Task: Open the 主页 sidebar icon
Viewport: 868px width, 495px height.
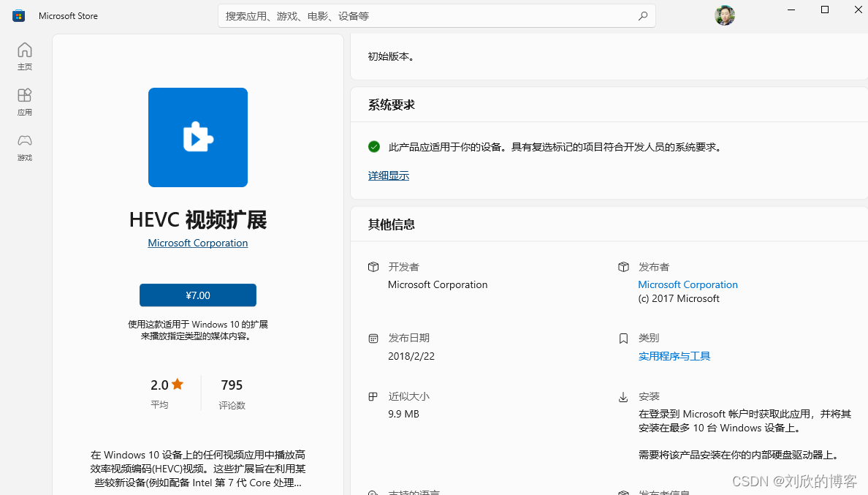Action: pyautogui.click(x=24, y=56)
